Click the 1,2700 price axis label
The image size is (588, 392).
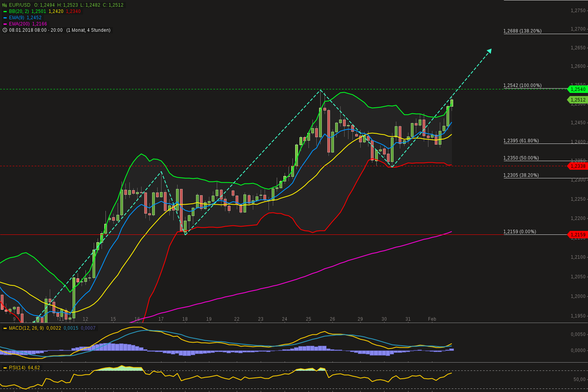578,29
